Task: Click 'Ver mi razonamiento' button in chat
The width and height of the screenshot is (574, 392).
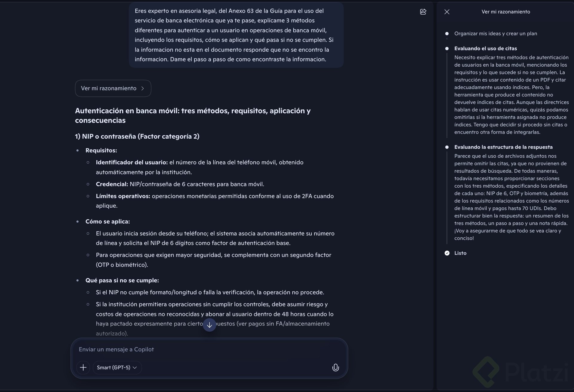Action: click(109, 88)
